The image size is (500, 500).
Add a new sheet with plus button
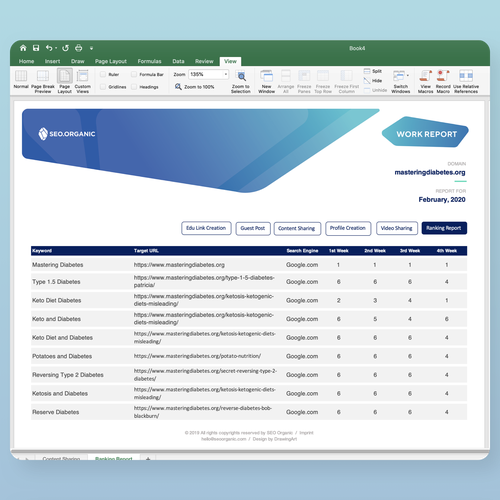pyautogui.click(x=148, y=458)
